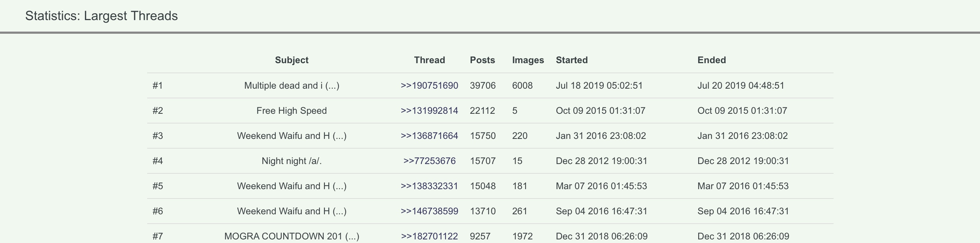Click rank label #4
This screenshot has height=243, width=980.
click(x=158, y=161)
